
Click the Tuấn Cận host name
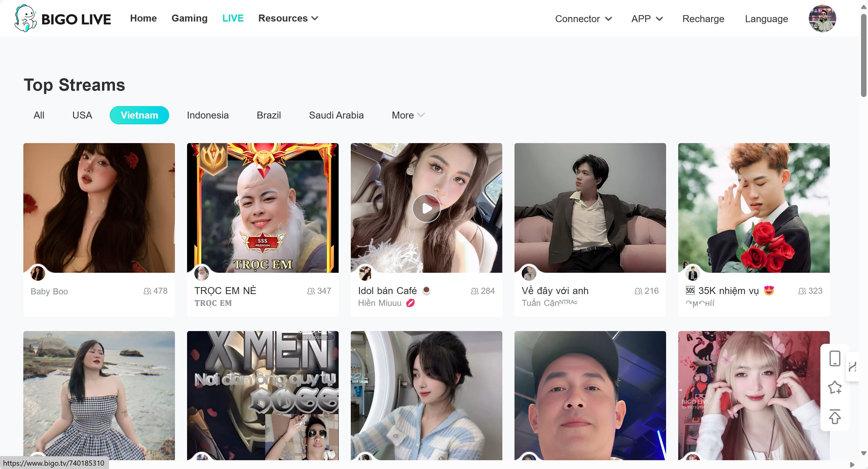(550, 303)
